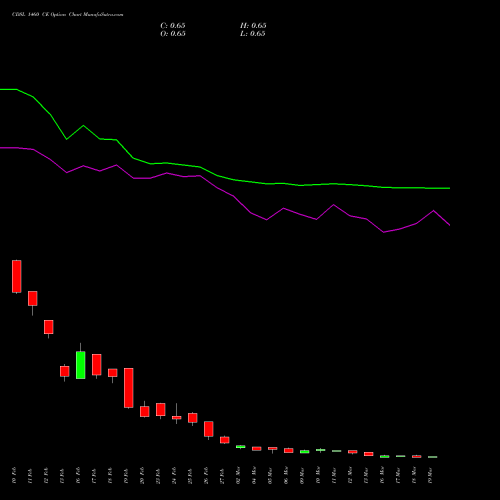Click the 18 Mar date label
This screenshot has height=500, width=500.
tap(414, 475)
